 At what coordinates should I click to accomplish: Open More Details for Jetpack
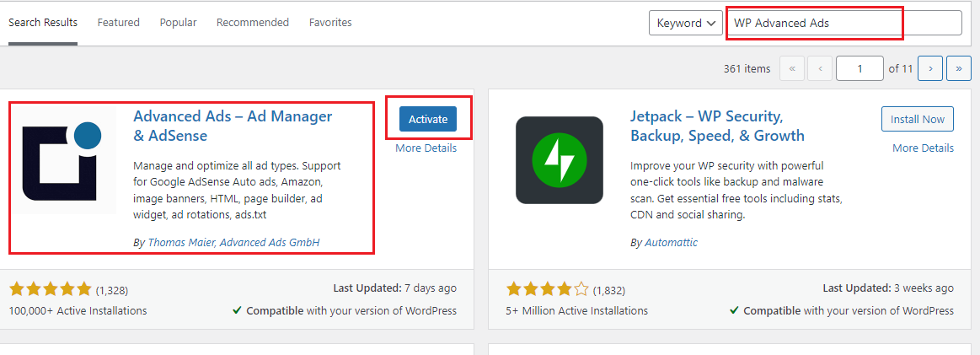[924, 148]
